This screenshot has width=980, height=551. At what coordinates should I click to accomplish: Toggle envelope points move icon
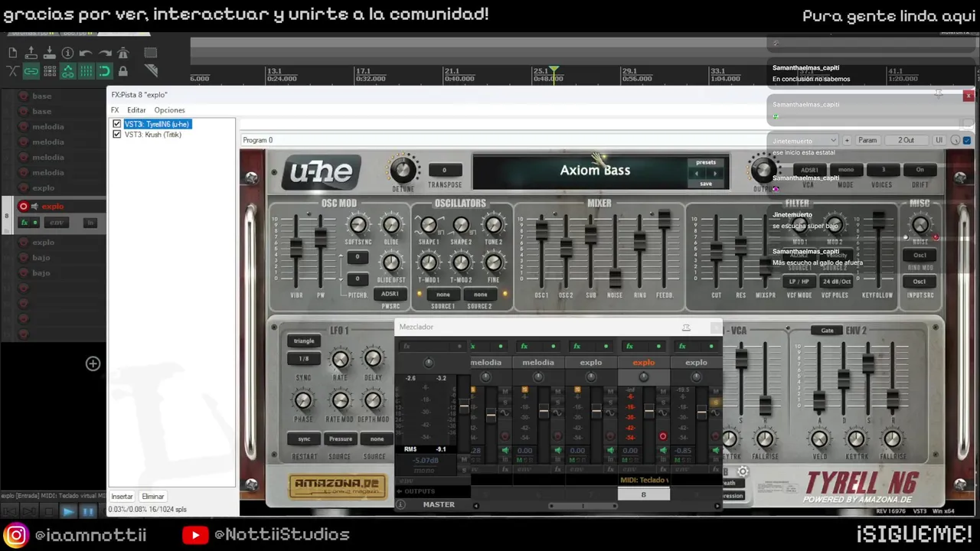67,71
